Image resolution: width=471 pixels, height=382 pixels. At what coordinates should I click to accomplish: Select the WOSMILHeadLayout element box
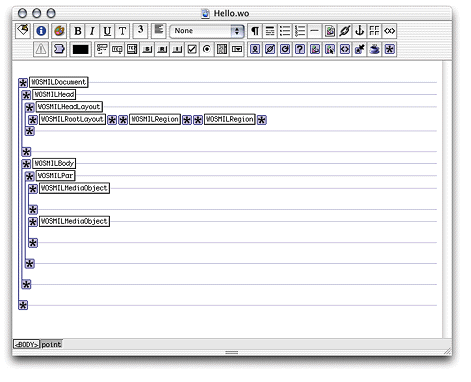click(x=69, y=107)
